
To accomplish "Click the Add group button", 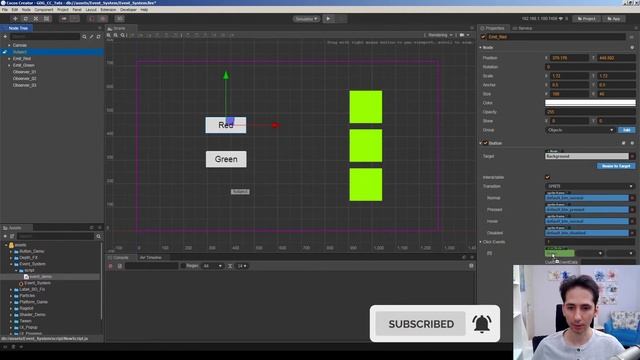I will coord(627,130).
